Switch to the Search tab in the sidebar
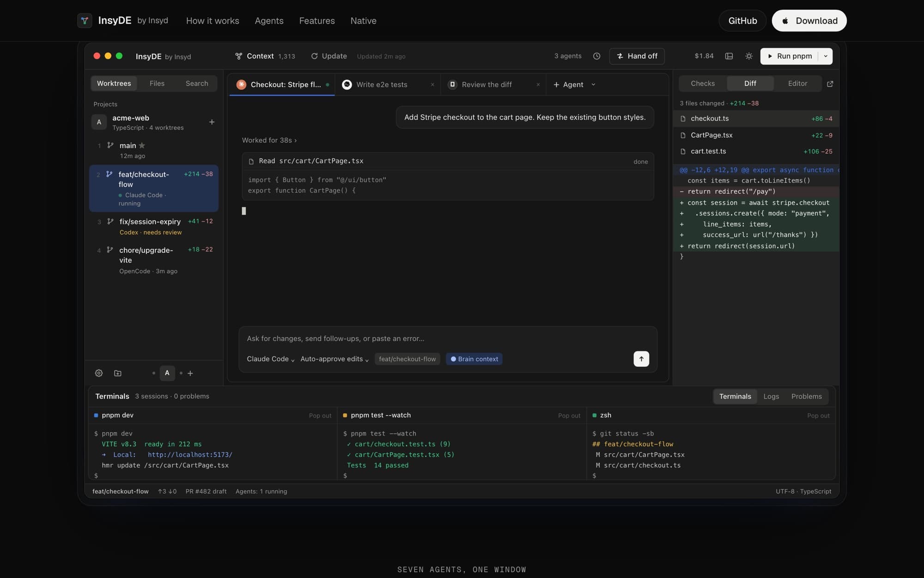924x578 pixels. [197, 83]
